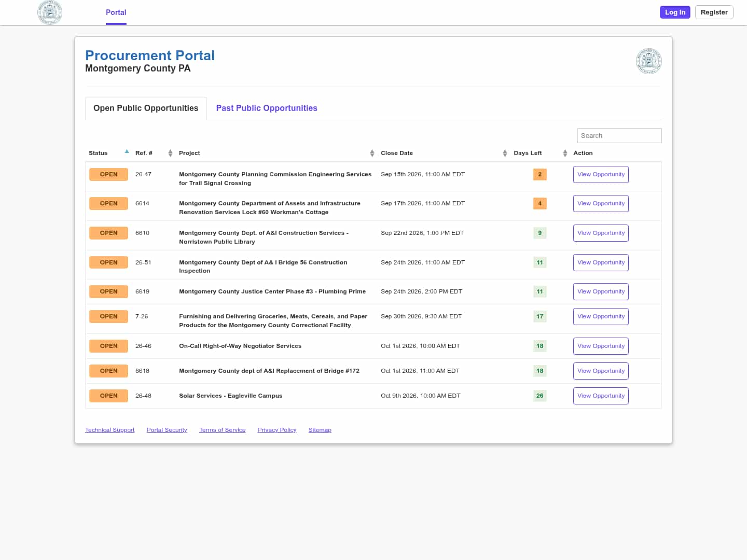The image size is (747, 560).
Task: View Opportunity for ref 26-47 Trail Signal Crossing
Action: point(601,175)
